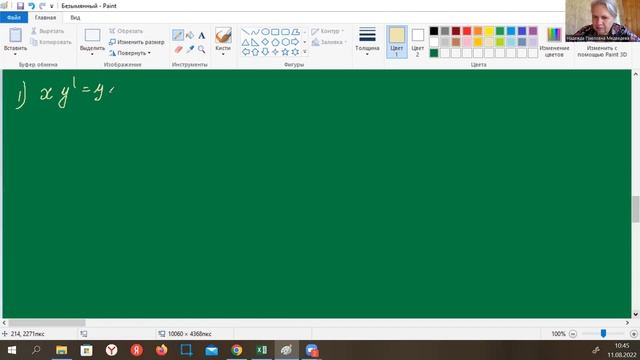Click the Обрезать crop button
The image size is (640, 360).
pyautogui.click(x=126, y=31)
